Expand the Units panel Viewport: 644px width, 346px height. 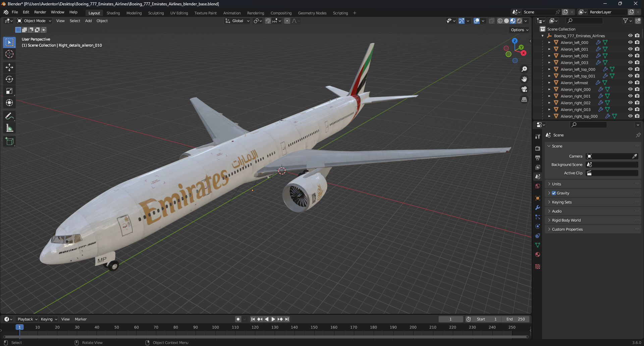coord(593,184)
